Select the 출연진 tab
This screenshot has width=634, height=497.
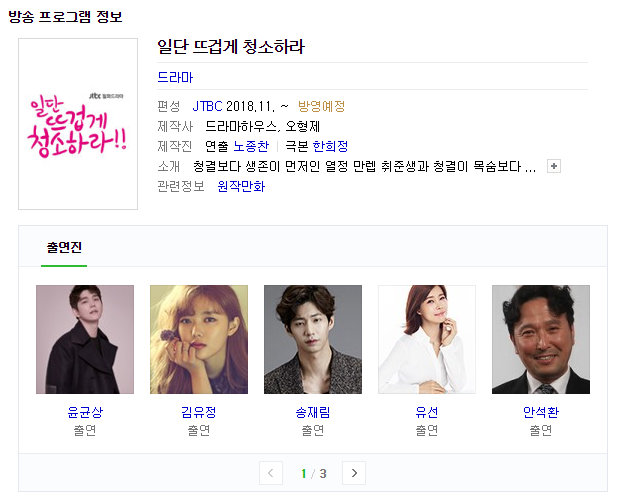click(x=64, y=247)
